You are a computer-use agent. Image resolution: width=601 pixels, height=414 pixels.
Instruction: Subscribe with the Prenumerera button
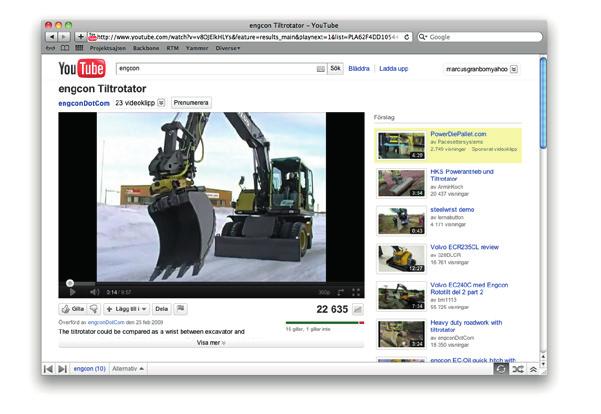coord(191,103)
